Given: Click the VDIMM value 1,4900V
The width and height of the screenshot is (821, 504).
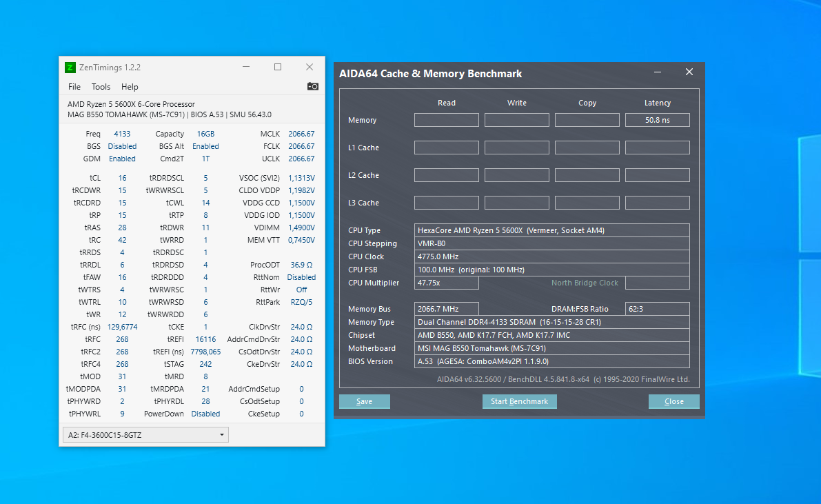Looking at the screenshot, I should click(302, 228).
